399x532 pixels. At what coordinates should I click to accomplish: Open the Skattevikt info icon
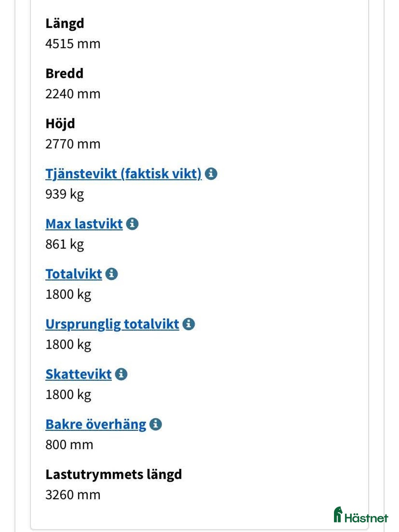(x=122, y=374)
